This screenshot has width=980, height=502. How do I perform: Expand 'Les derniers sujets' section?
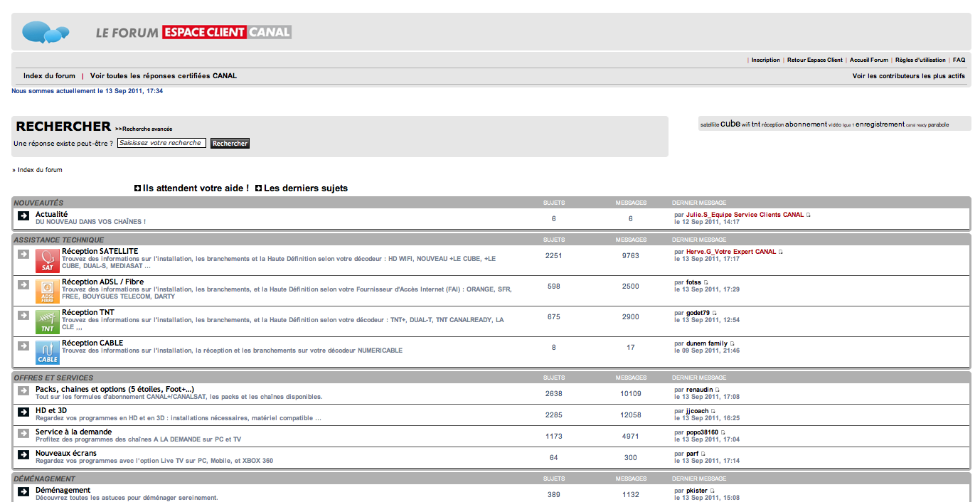coord(259,188)
